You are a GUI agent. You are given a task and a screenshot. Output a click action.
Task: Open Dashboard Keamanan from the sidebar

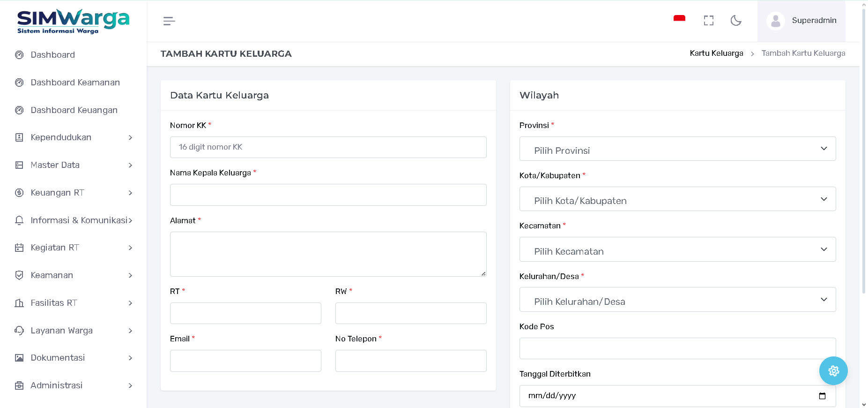75,83
